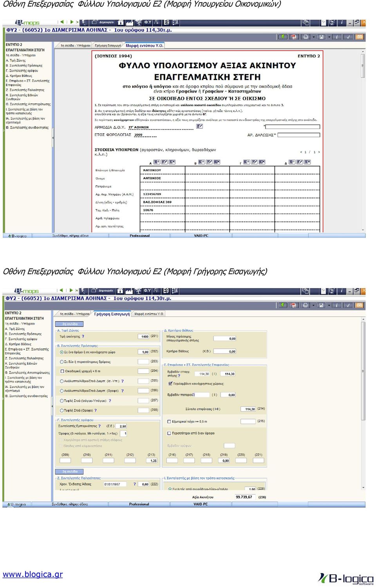This screenshot has height=588, width=376.
Task: Click the '3η σελίδα' button
Action: pos(70,472)
